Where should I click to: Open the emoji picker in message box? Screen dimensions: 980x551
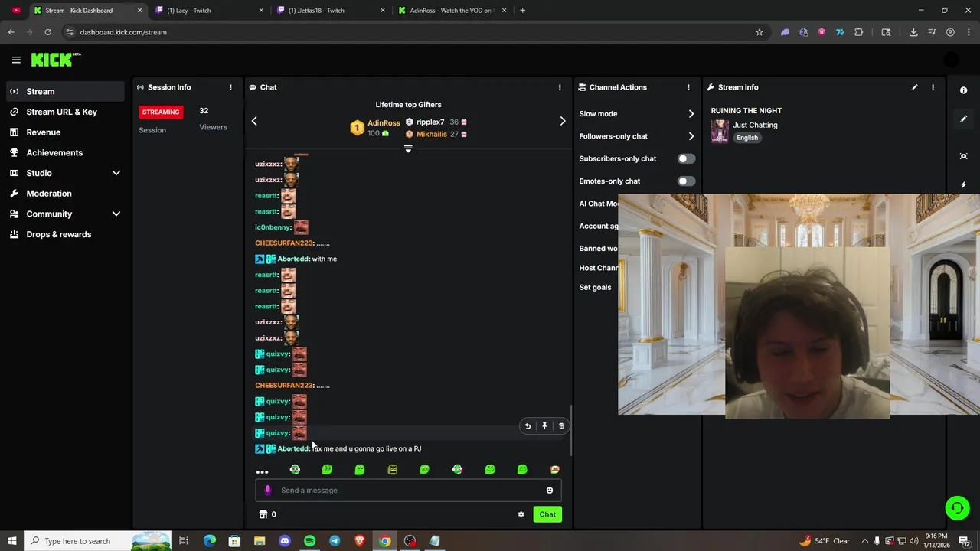[549, 491]
